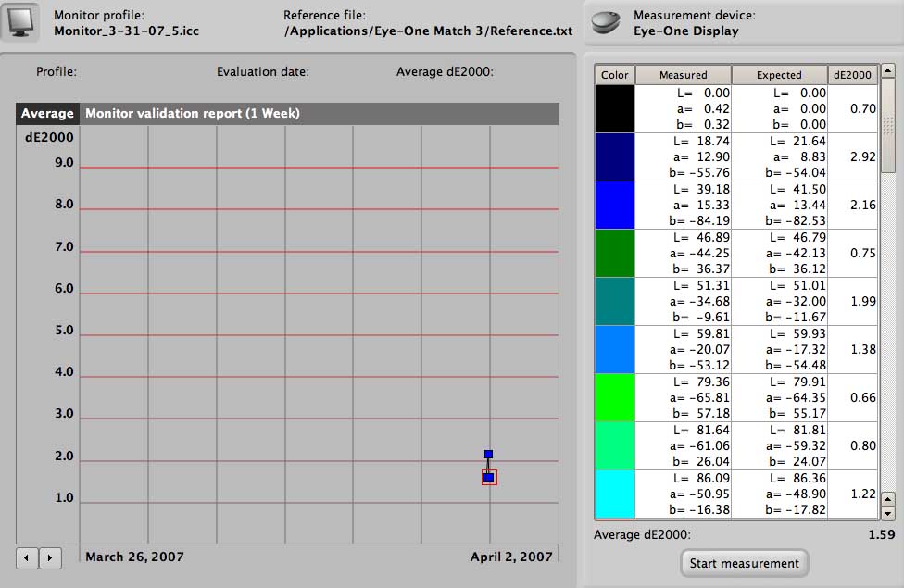Select the dark green swatch
The image size is (904, 588).
click(615, 253)
